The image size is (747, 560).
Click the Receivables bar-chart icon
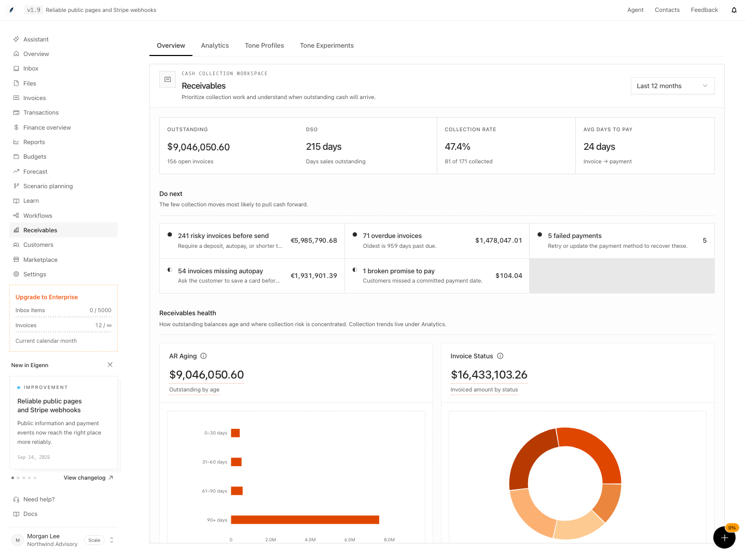point(16,230)
